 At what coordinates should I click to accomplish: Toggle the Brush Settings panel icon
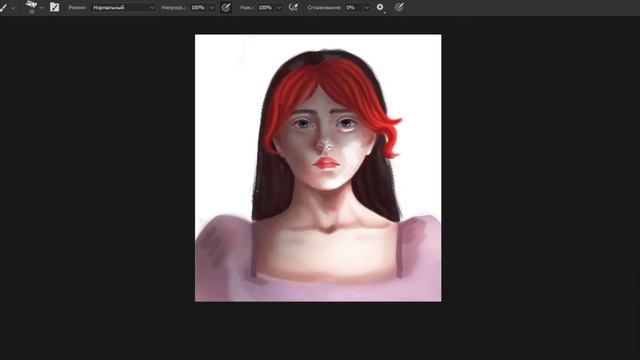[54, 7]
